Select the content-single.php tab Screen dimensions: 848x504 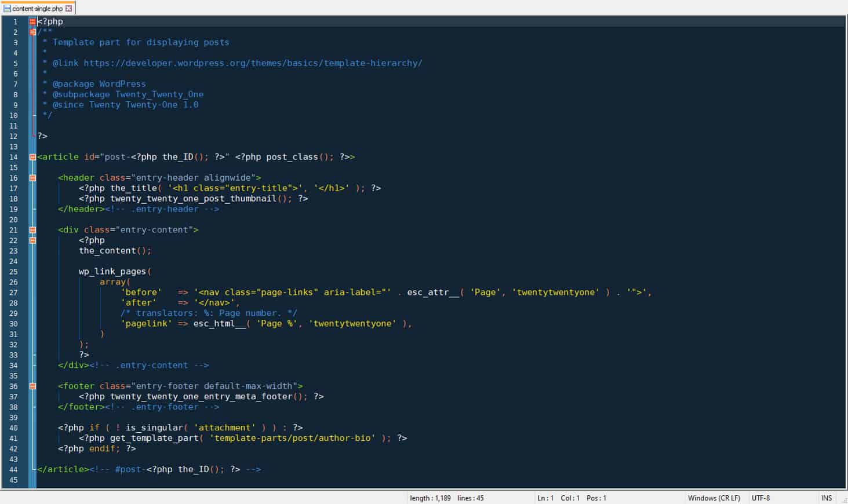point(37,9)
